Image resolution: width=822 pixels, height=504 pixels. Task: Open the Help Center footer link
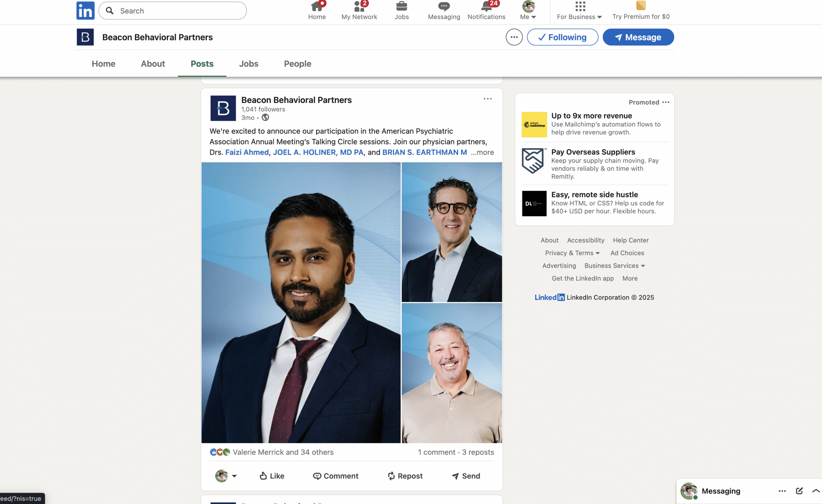coord(631,240)
